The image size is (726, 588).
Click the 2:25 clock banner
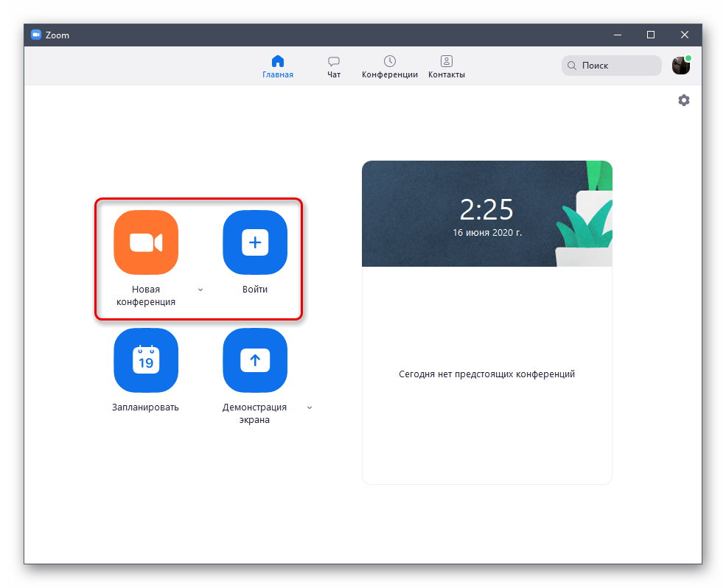click(x=486, y=214)
